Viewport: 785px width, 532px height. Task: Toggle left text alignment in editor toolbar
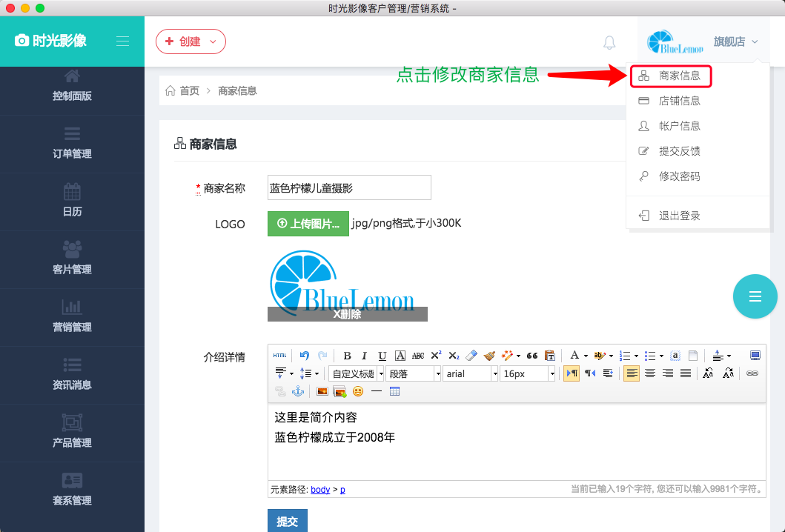tap(629, 373)
